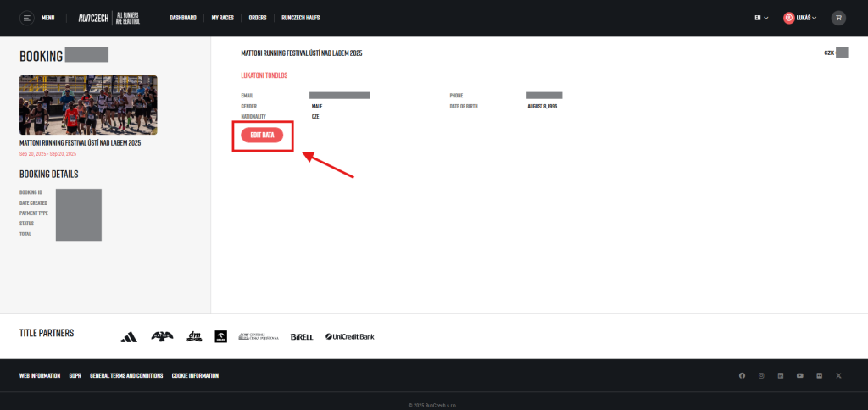Open the shopping cart icon
This screenshot has height=410, width=868.
tap(838, 18)
